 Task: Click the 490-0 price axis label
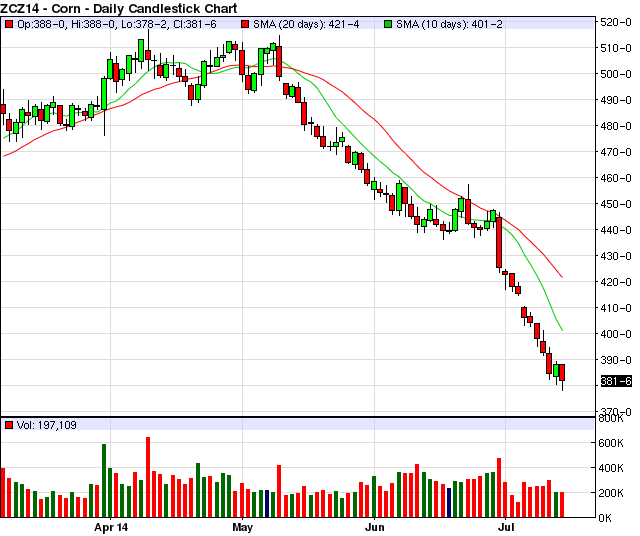(x=616, y=100)
